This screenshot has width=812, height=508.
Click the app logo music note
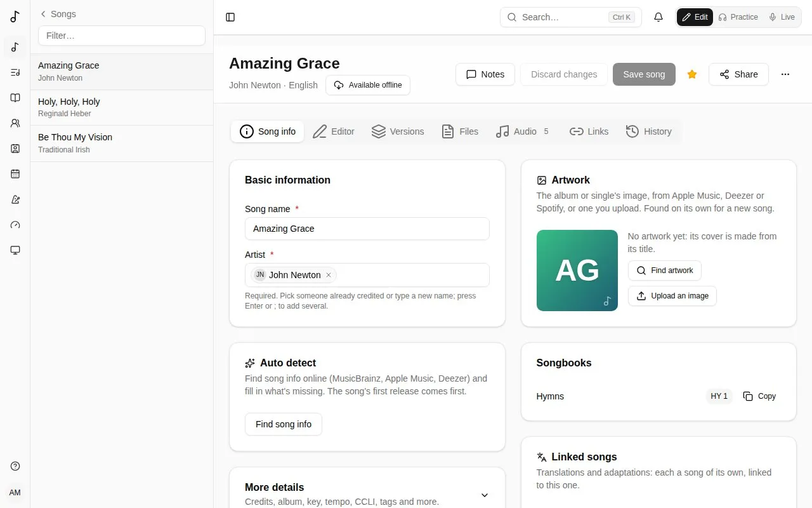coord(15,17)
